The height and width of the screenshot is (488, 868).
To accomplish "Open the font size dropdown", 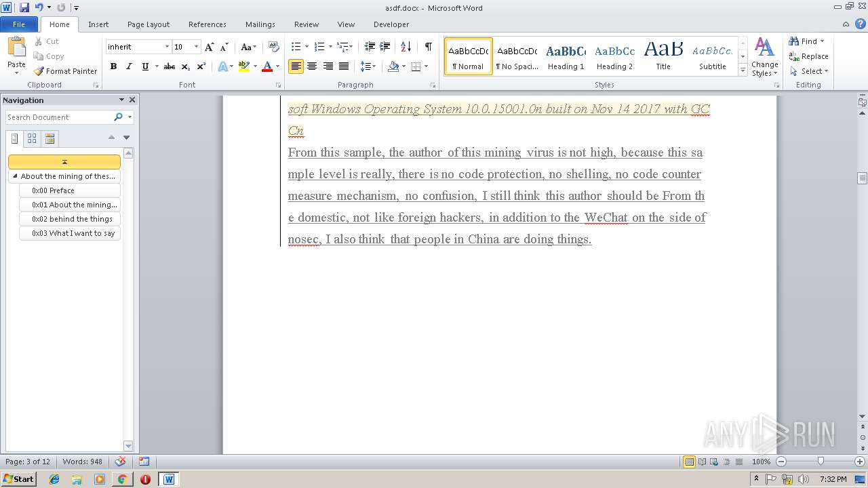I will pos(197,47).
